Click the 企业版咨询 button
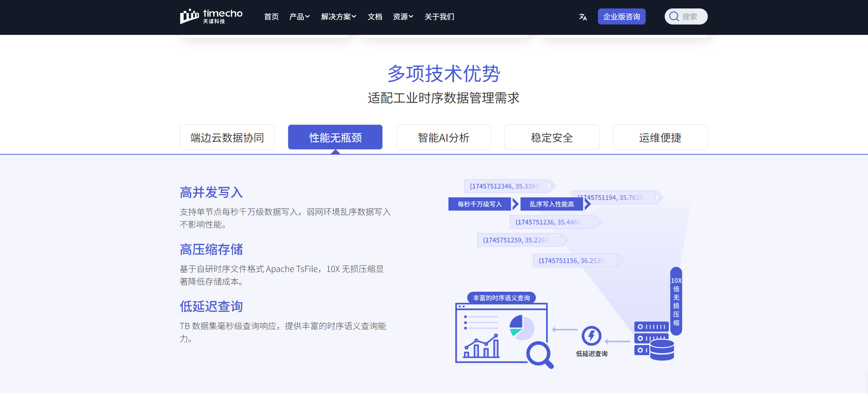868x396 pixels. (x=622, y=17)
